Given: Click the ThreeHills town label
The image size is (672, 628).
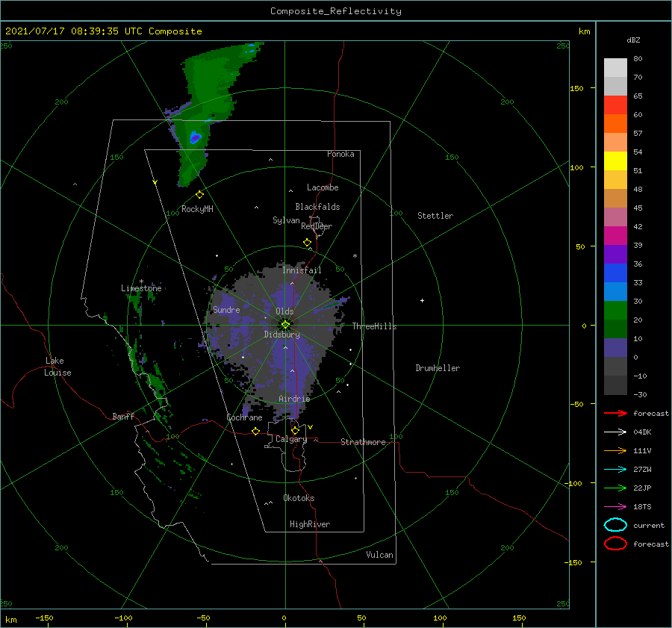Looking at the screenshot, I should [x=375, y=326].
